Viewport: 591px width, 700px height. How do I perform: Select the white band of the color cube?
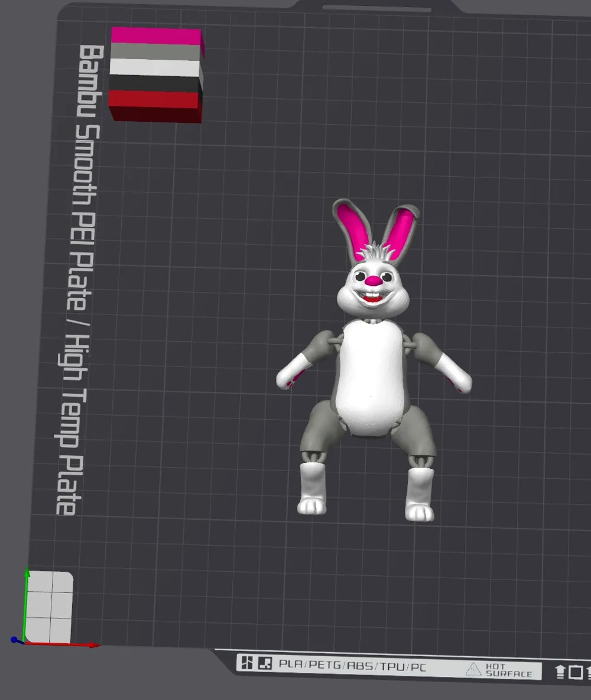[x=154, y=68]
